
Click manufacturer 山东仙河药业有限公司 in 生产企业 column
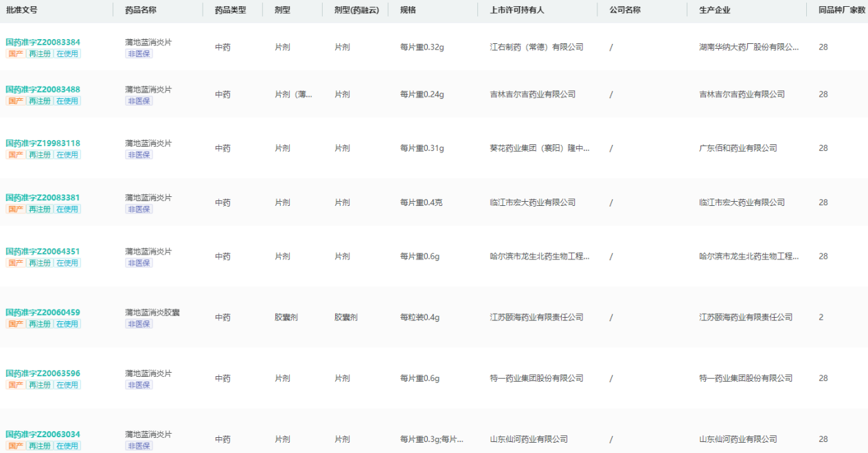click(x=738, y=439)
